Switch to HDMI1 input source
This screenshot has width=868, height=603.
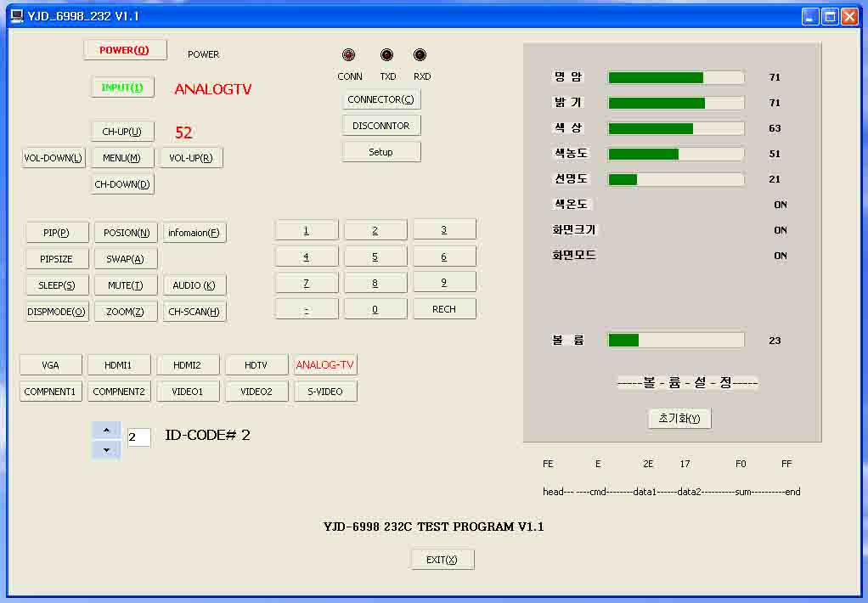(x=119, y=365)
